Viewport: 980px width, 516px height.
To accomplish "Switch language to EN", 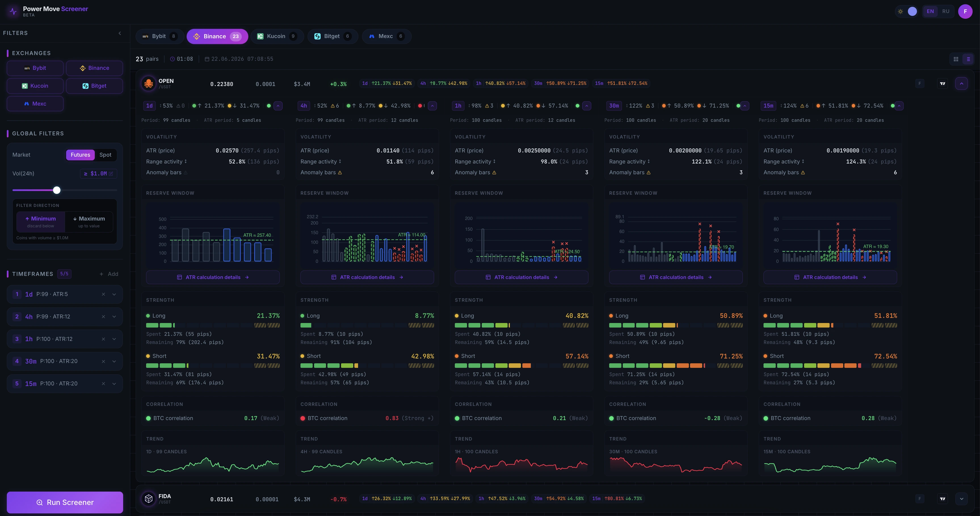I will pos(930,11).
